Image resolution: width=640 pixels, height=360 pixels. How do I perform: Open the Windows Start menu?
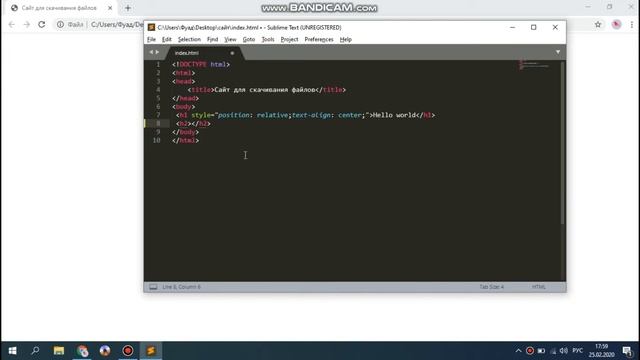click(x=12, y=351)
